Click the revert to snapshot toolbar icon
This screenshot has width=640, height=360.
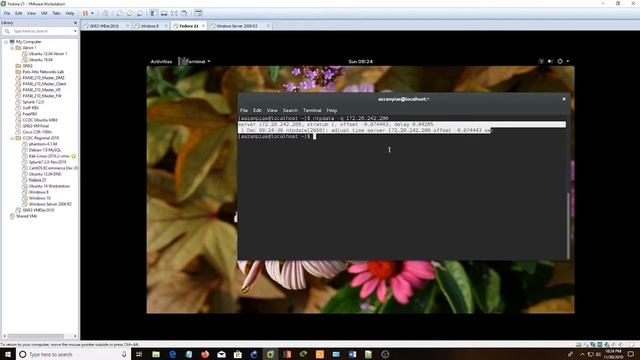coord(130,13)
